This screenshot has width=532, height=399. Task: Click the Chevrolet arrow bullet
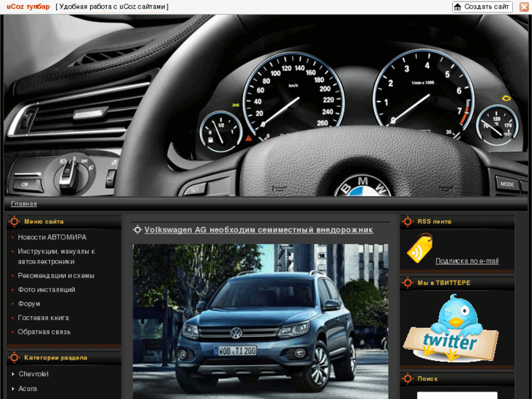point(13,374)
